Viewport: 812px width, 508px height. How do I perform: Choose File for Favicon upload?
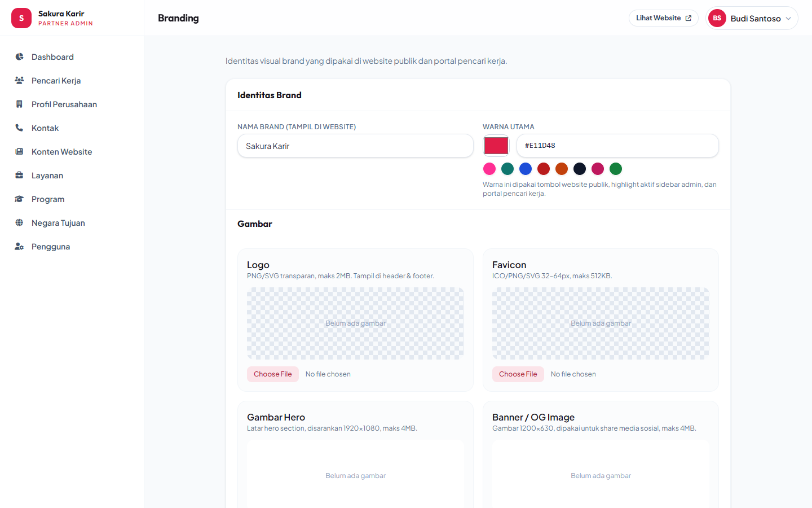pyautogui.click(x=518, y=374)
